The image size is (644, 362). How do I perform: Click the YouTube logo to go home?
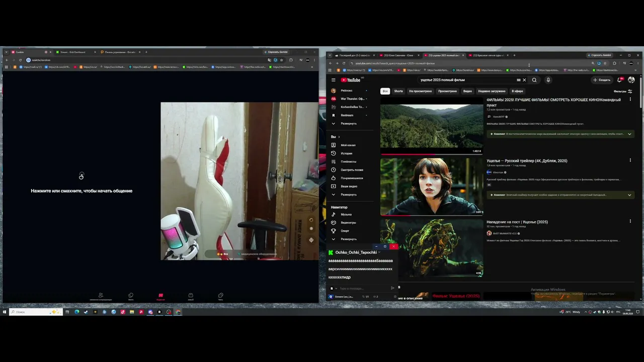351,80
